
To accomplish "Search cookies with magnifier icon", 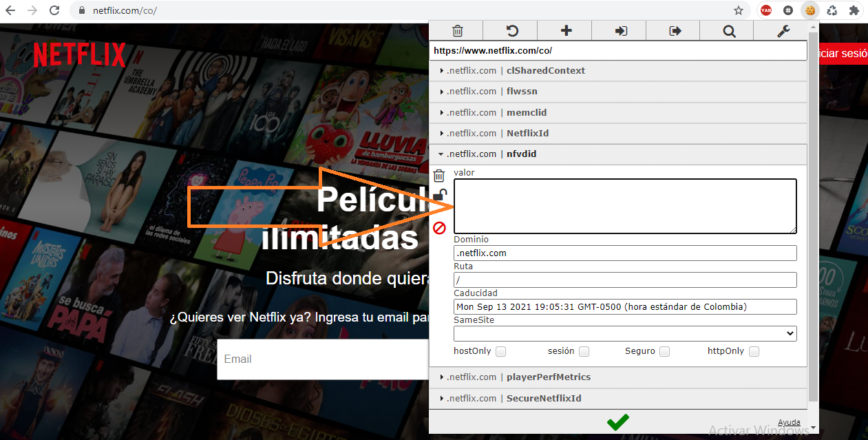I will tap(729, 31).
